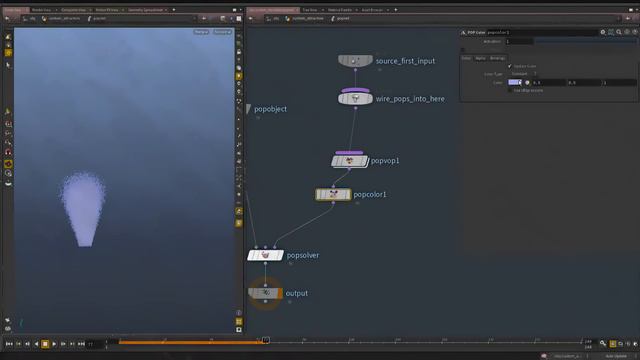Viewport: 640px width, 360px height.
Task: Click the first Color value field
Action: [x=548, y=82]
